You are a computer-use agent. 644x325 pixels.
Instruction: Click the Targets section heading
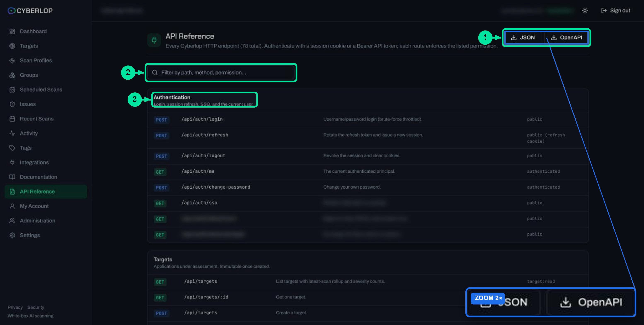163,260
